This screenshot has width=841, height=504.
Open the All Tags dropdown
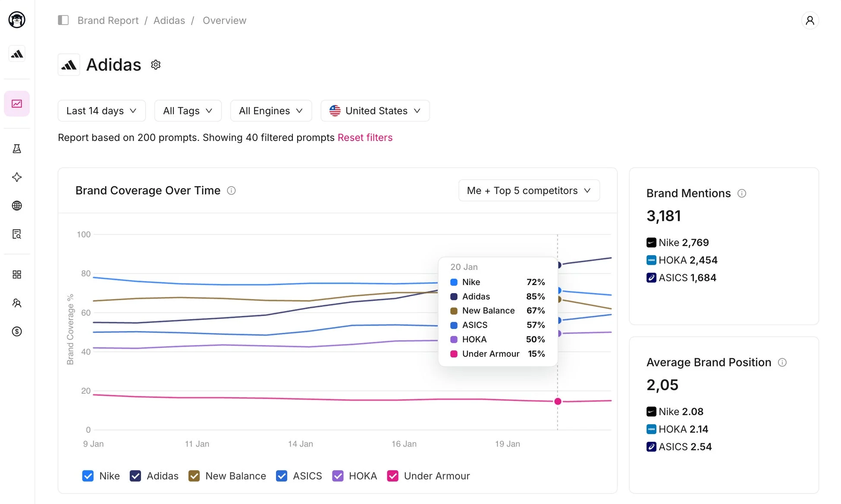(x=188, y=111)
